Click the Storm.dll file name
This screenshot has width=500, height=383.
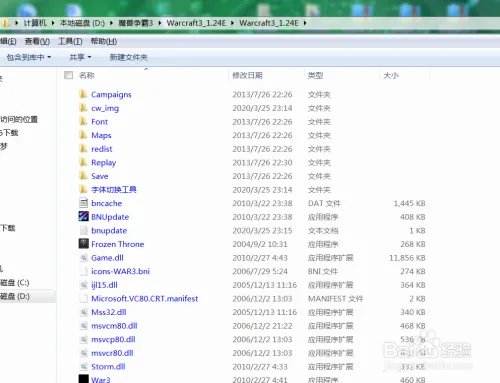pos(108,367)
